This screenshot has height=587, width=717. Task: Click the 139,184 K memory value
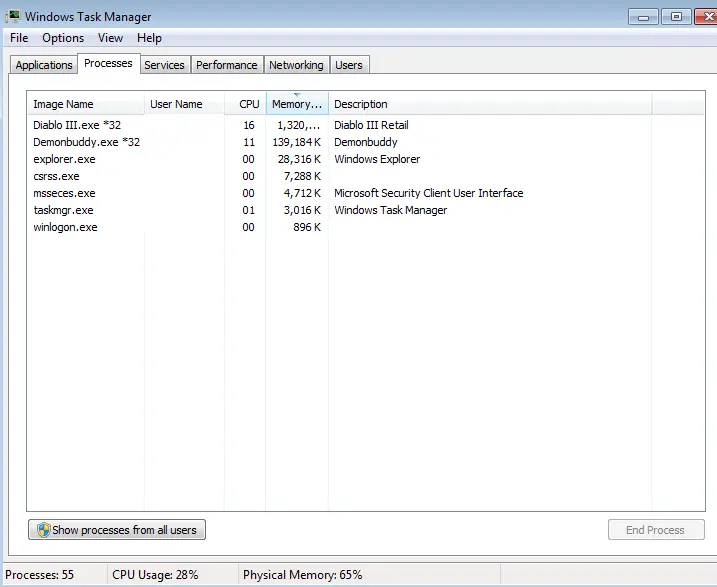[297, 142]
